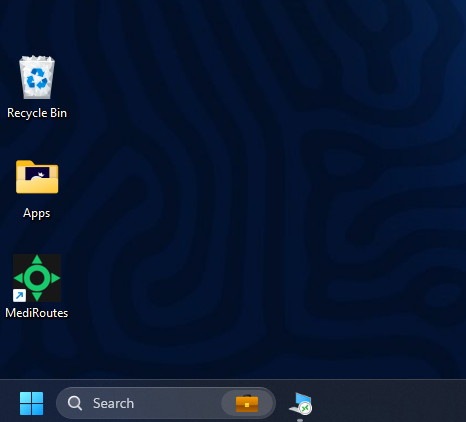The height and width of the screenshot is (422, 466).
Task: Click the magnifying glass search icon
Action: point(75,403)
